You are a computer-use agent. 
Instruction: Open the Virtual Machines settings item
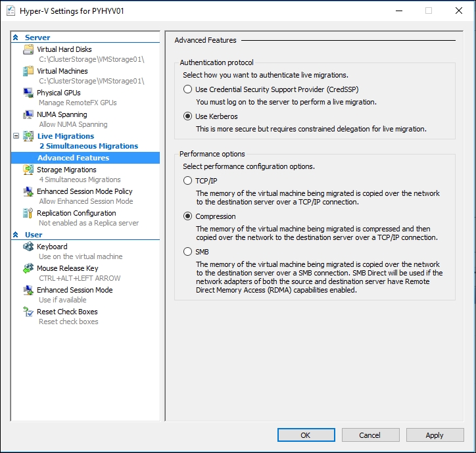(x=62, y=71)
